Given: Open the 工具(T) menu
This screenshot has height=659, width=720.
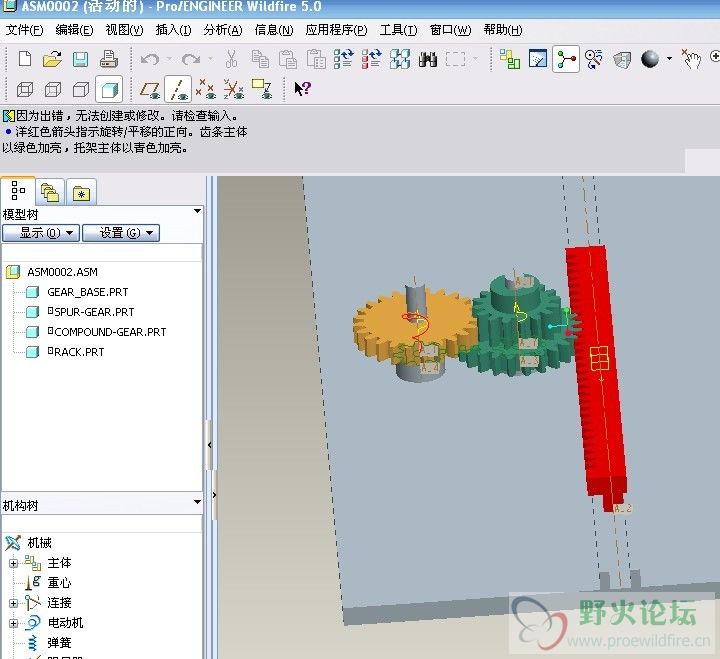Looking at the screenshot, I should pyautogui.click(x=398, y=30).
